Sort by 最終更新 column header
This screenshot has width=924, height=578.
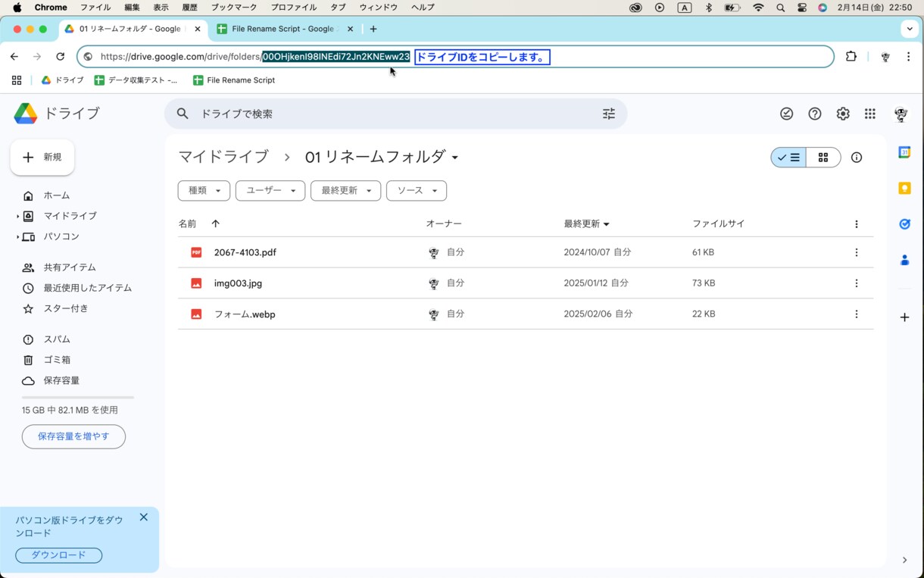[586, 223]
